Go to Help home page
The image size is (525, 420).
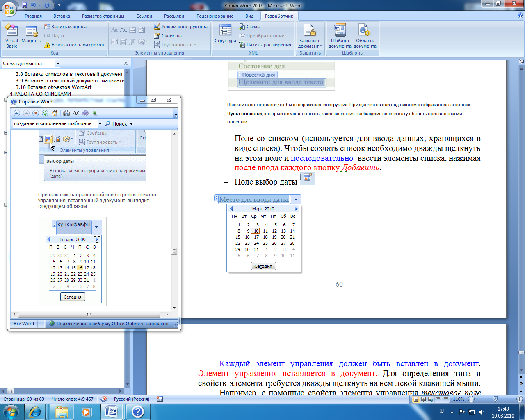(x=55, y=113)
